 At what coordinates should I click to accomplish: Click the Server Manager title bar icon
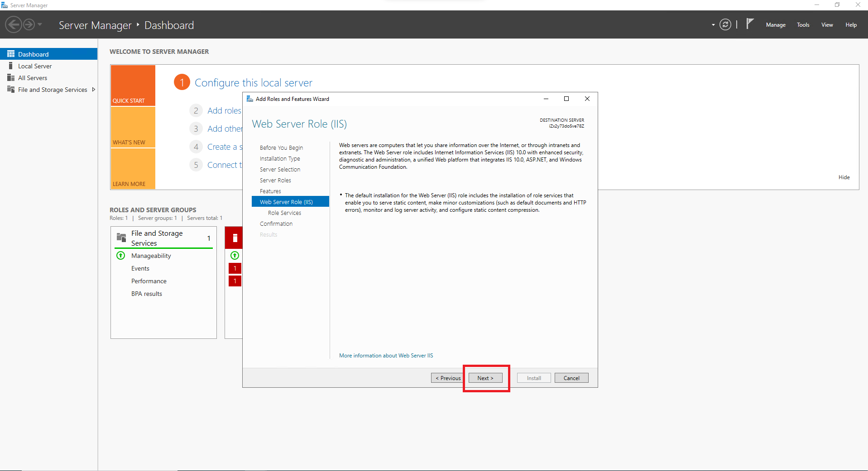pos(5,5)
